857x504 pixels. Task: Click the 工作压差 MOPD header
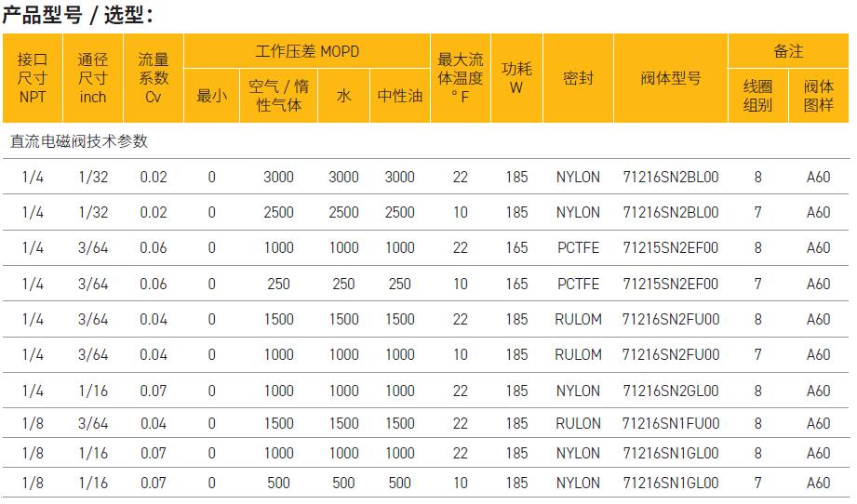(307, 51)
